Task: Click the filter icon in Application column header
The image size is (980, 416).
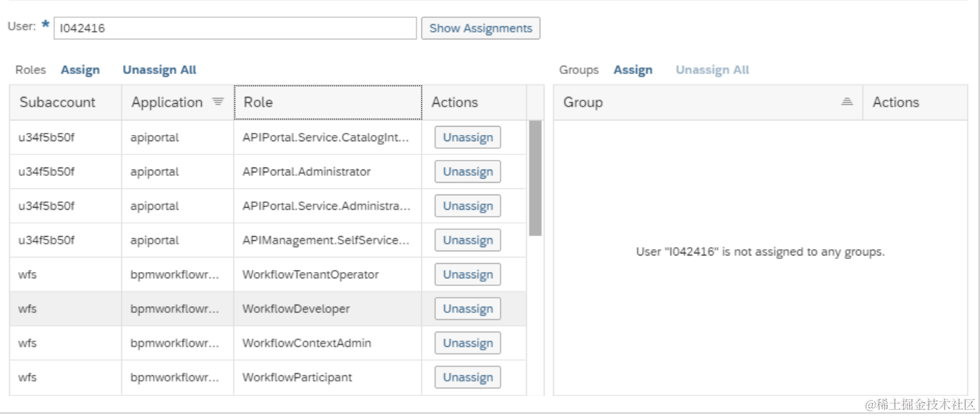Action: click(x=218, y=102)
